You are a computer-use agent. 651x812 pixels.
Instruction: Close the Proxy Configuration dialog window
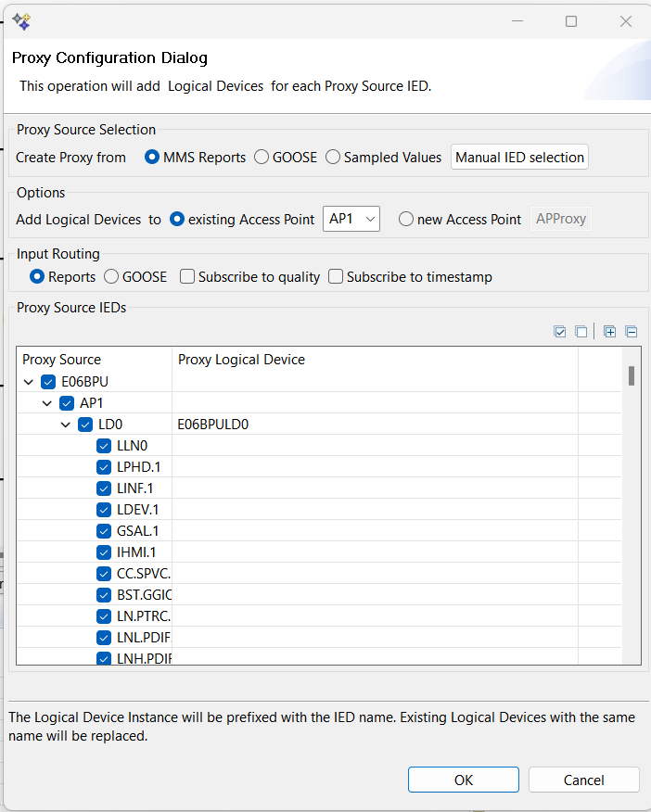point(626,21)
